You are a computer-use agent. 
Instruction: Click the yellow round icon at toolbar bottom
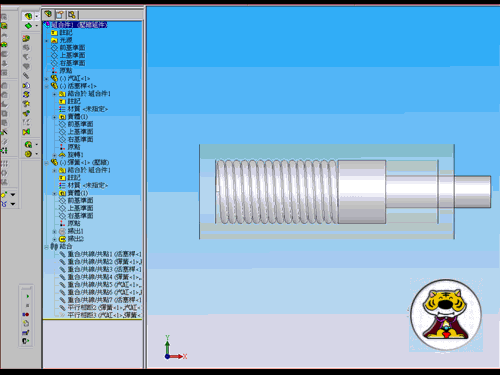(28, 154)
